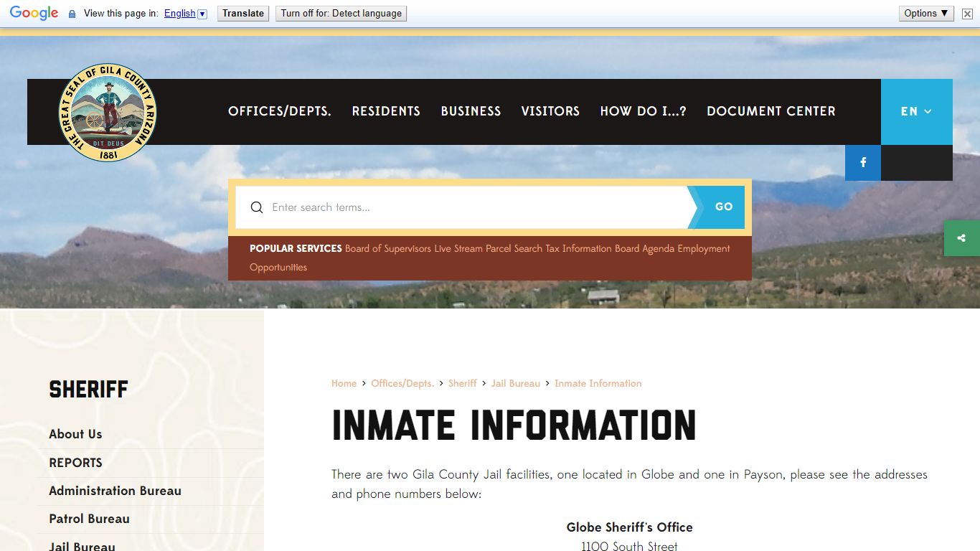Click the Globe Sheriff's Office heading

point(629,527)
